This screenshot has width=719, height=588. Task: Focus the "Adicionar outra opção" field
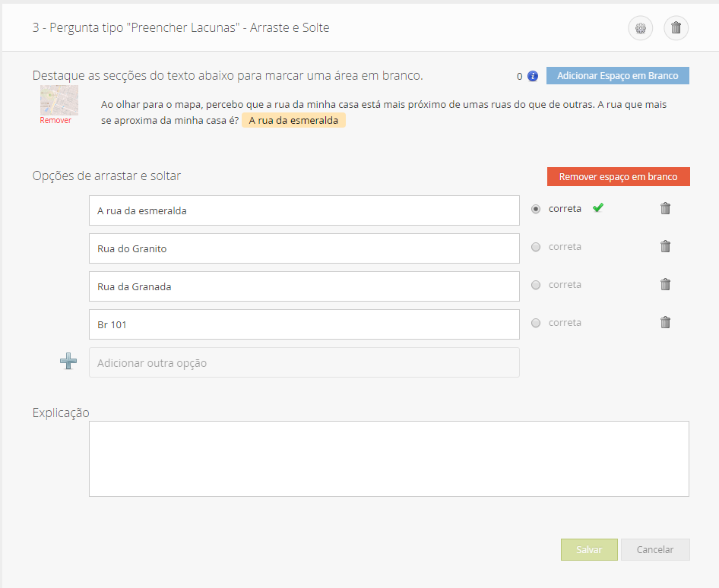304,362
